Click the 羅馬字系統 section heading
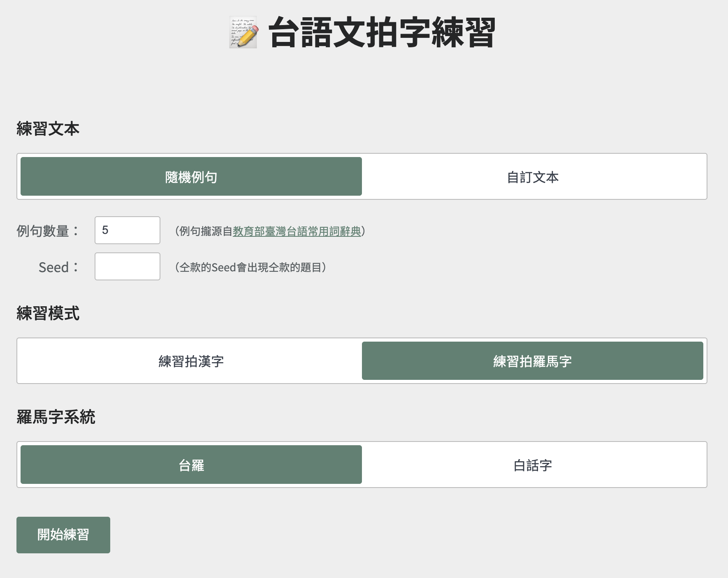 coord(56,416)
